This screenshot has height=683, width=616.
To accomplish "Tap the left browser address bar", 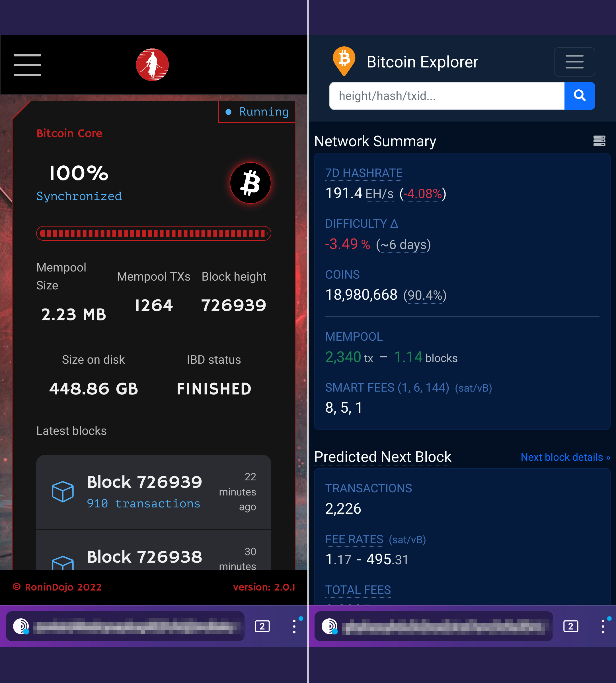I will 125,626.
